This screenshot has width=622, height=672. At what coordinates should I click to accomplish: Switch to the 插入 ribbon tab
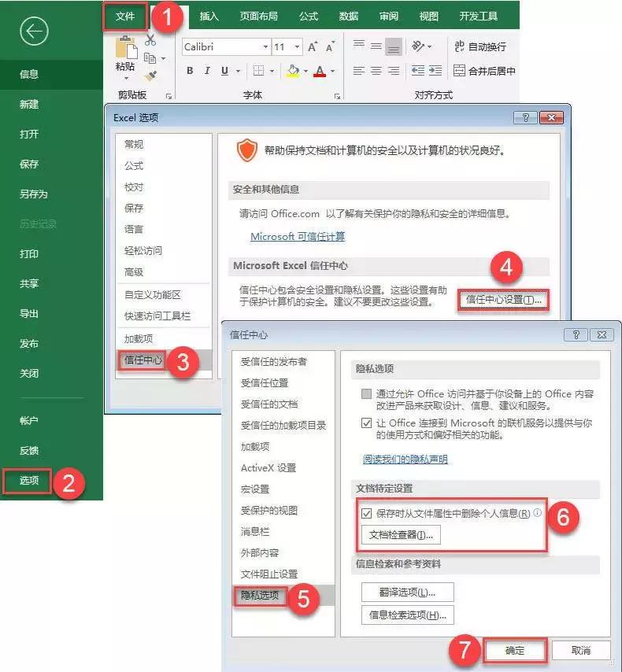[209, 17]
